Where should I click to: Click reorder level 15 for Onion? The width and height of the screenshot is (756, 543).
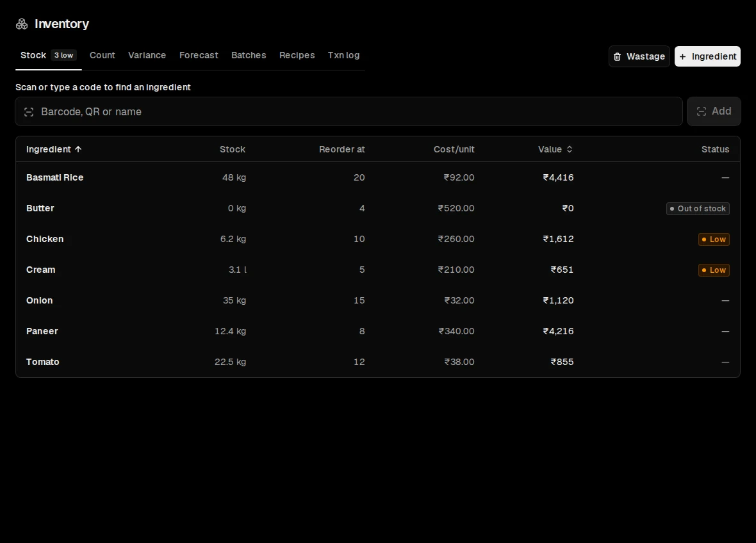pyautogui.click(x=359, y=301)
